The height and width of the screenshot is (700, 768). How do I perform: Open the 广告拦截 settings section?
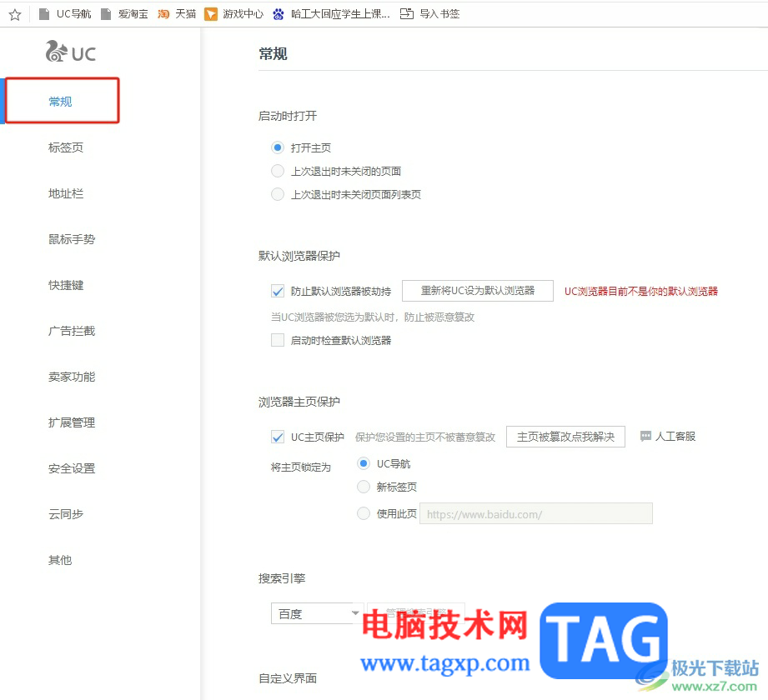point(72,331)
